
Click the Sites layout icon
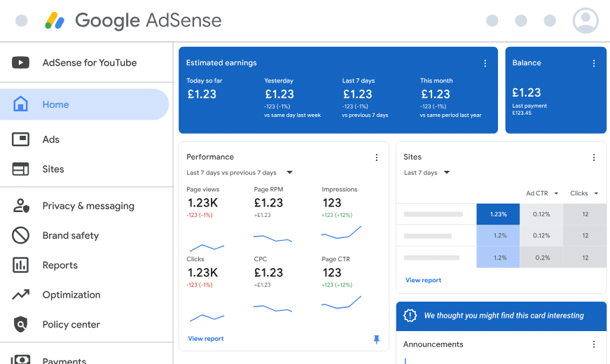(x=20, y=169)
